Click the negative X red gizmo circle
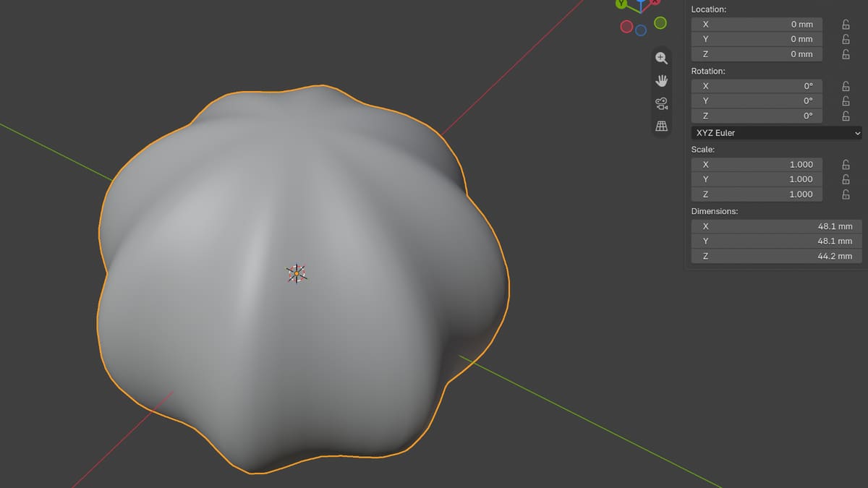 coord(627,27)
